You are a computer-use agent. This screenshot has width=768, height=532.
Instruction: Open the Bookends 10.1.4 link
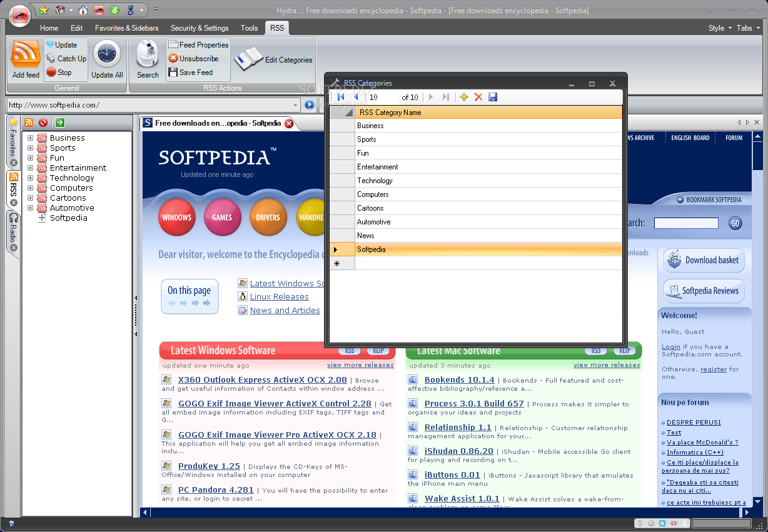click(x=460, y=380)
